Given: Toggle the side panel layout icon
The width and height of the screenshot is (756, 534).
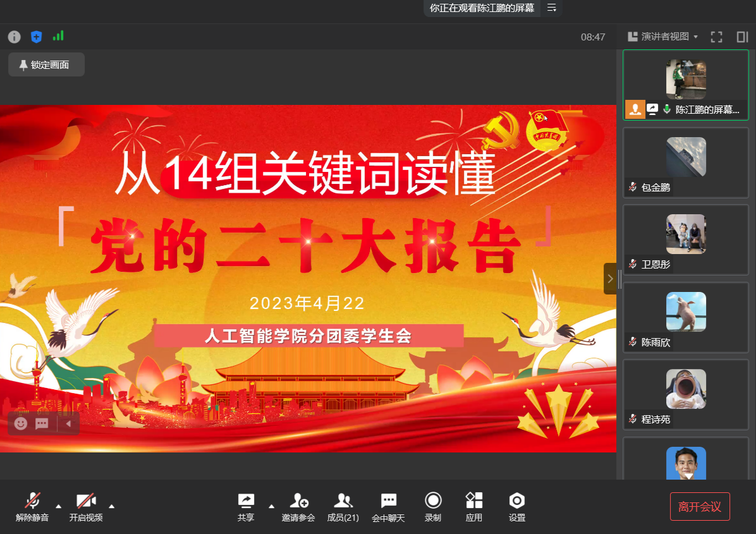Looking at the screenshot, I should [x=742, y=37].
